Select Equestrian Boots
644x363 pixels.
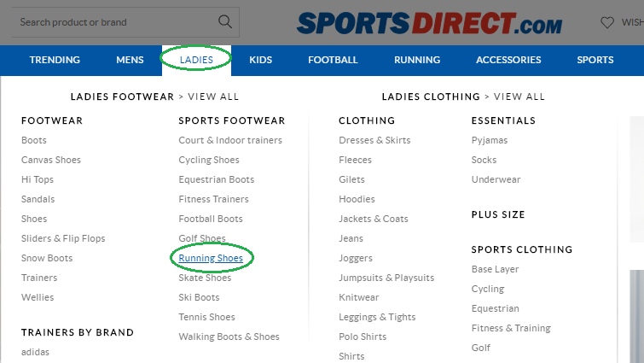217,179
